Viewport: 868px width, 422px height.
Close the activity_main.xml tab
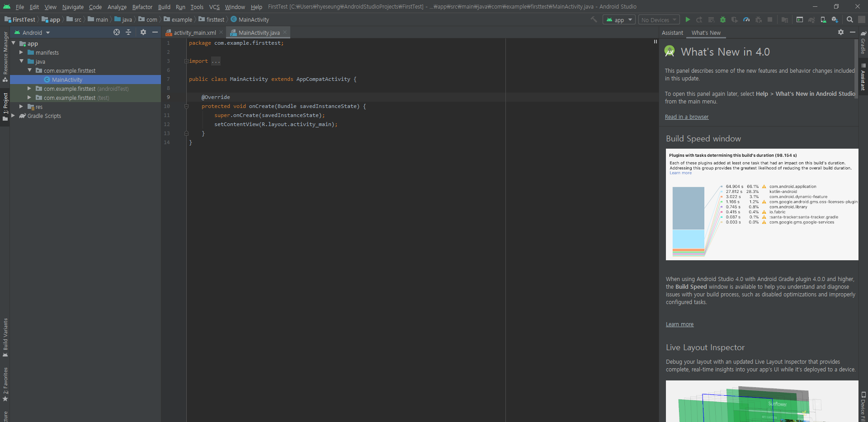click(x=221, y=33)
